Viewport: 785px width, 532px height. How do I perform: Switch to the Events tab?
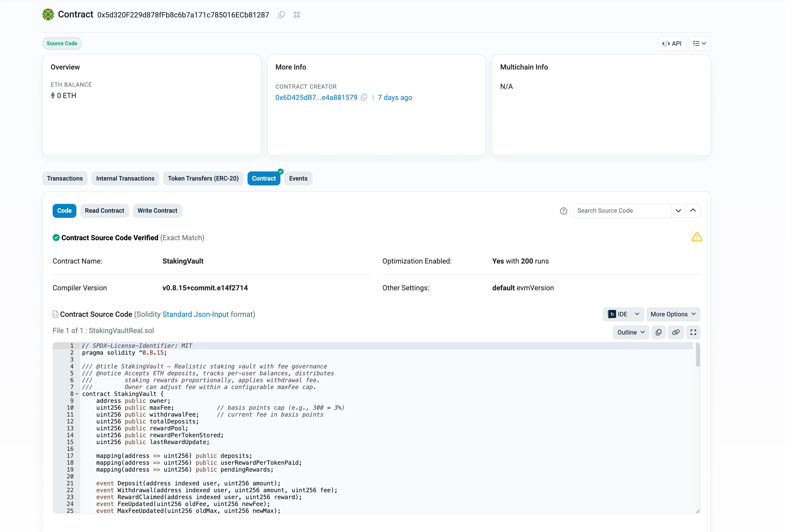click(x=298, y=178)
